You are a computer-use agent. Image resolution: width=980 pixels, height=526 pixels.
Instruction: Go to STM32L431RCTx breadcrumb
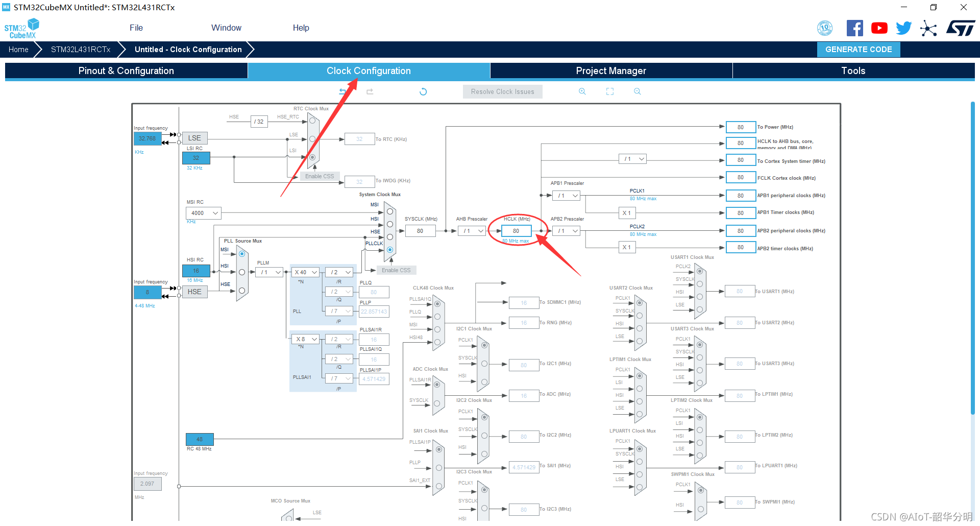[81, 50]
